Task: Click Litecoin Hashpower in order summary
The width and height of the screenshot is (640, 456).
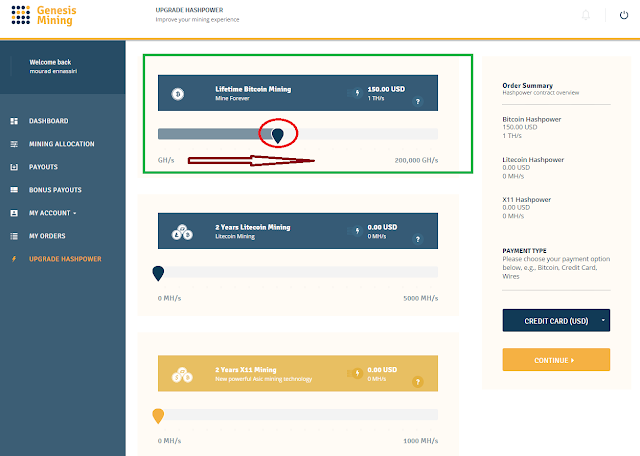Action: 533,160
